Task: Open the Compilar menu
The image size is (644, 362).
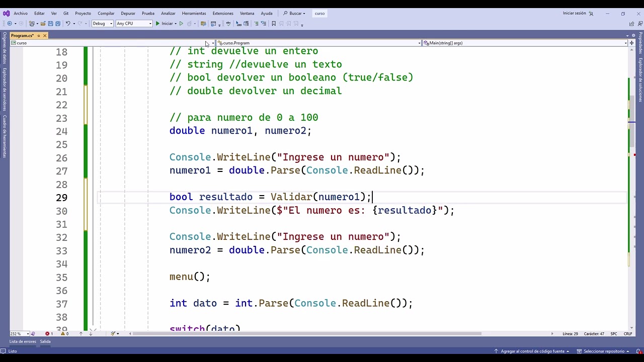Action: pos(106,14)
